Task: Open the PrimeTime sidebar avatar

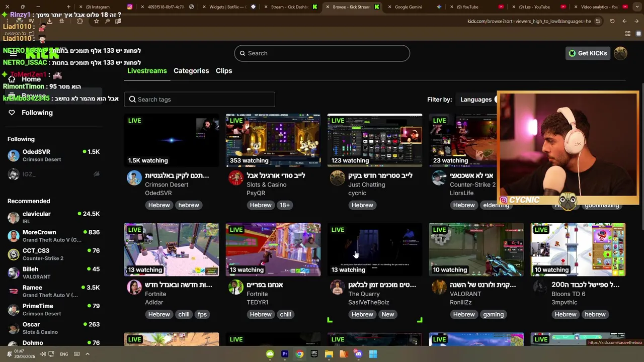Action: pos(14,310)
